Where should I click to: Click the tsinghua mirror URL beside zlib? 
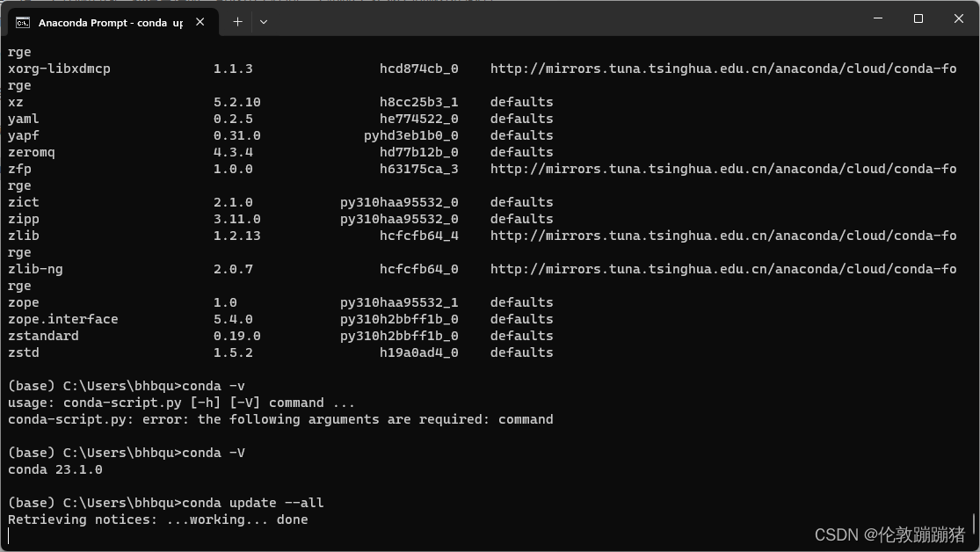730,236
